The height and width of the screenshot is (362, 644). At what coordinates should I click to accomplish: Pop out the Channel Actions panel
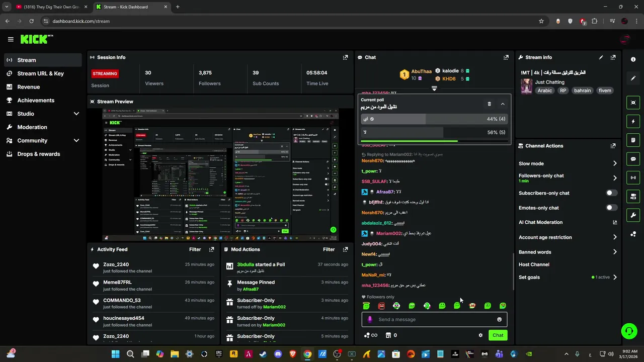(x=613, y=146)
